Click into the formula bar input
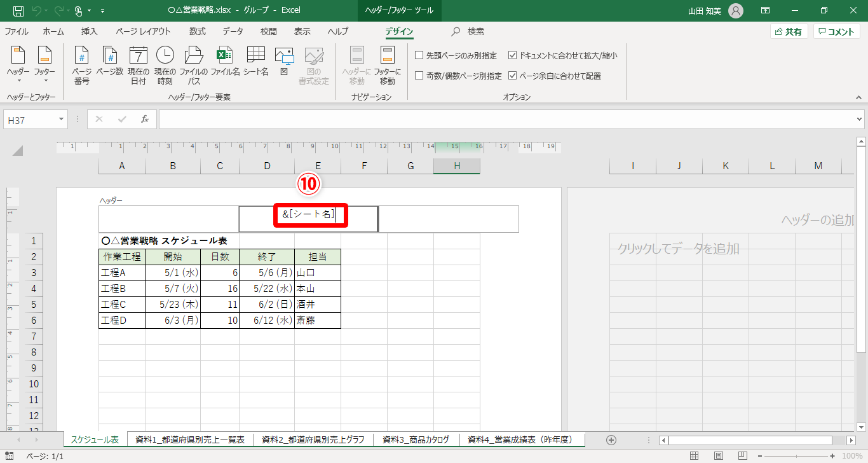 click(x=506, y=119)
